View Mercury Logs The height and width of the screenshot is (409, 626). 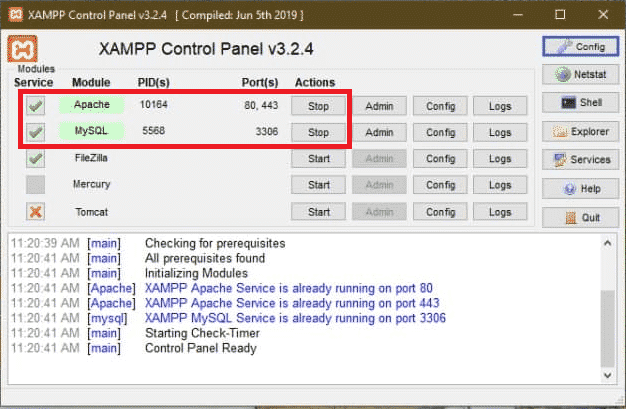pyautogui.click(x=500, y=185)
